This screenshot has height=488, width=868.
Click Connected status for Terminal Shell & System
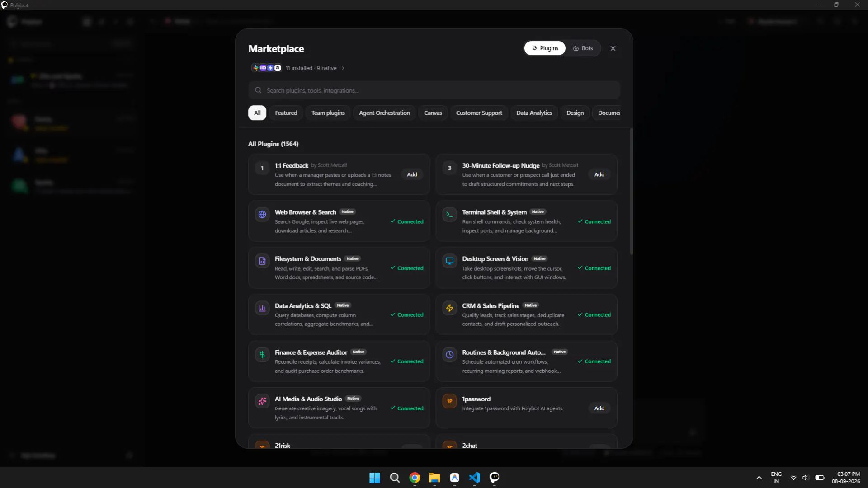[594, 221]
